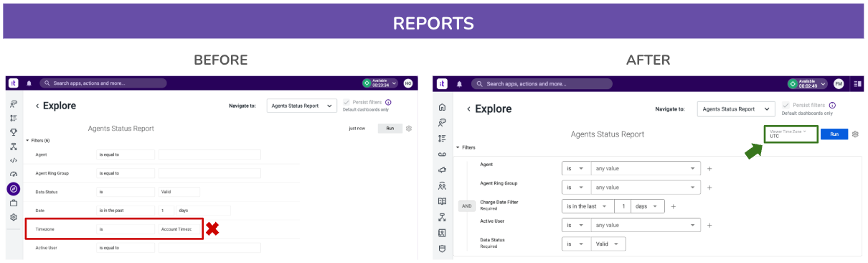868x263 pixels.
Task: Open Available status dropdown in BEFORE panel
Action: pyautogui.click(x=379, y=83)
